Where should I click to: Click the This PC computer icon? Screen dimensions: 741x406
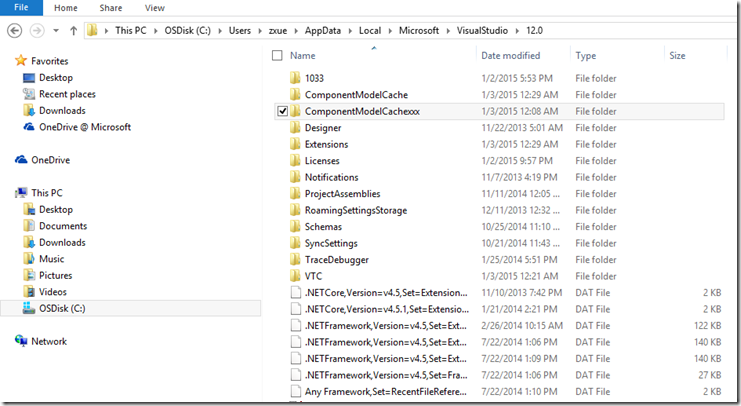pyautogui.click(x=21, y=193)
